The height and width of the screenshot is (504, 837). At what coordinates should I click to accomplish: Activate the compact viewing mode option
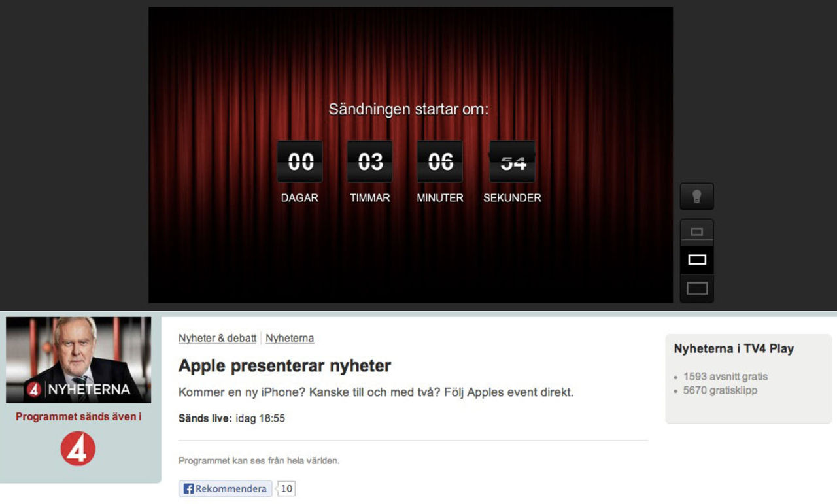coord(696,230)
